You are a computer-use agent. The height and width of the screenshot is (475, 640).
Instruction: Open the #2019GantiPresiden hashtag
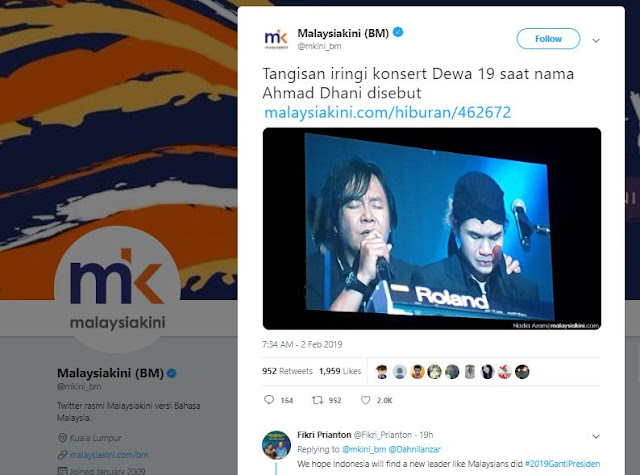tap(562, 464)
